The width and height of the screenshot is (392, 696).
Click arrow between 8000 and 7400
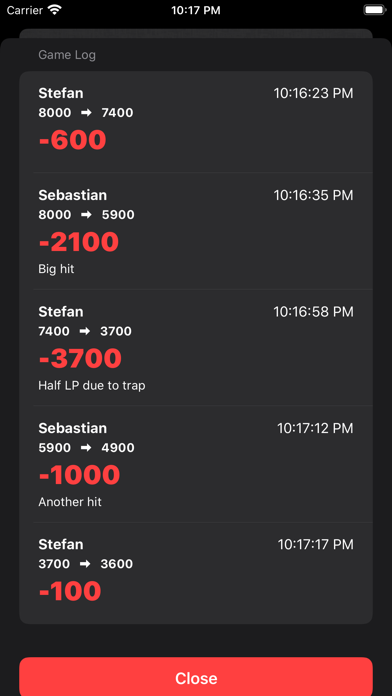tap(86, 113)
